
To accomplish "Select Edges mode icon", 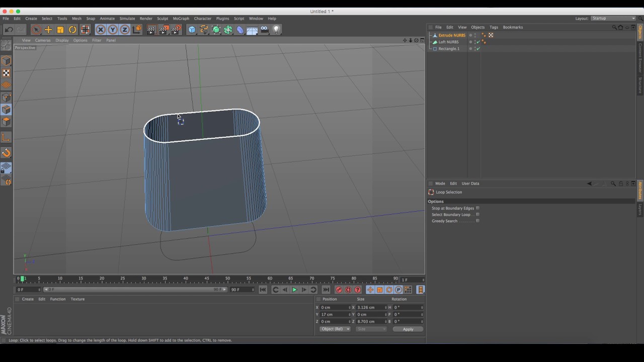I will coord(6,110).
